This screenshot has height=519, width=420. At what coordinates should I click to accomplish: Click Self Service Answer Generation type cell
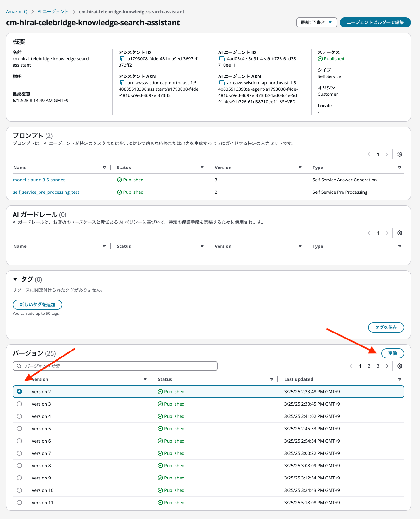coord(345,180)
